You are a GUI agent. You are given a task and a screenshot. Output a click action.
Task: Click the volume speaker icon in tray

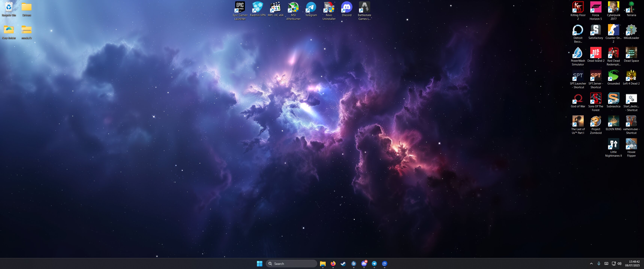click(x=619, y=264)
